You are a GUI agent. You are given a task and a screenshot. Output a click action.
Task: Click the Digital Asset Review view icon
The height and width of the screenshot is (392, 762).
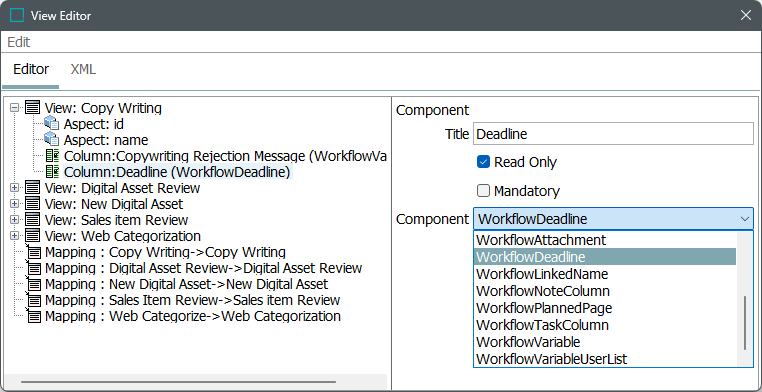(33, 188)
